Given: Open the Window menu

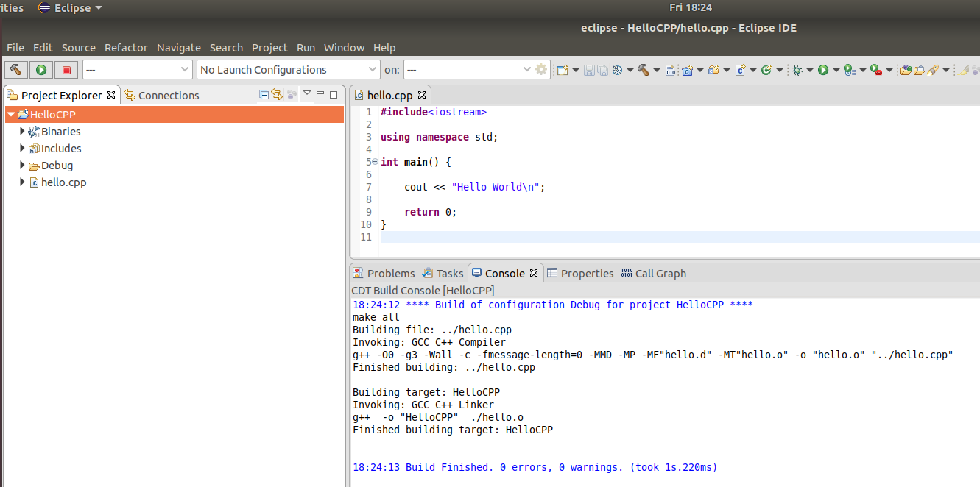Looking at the screenshot, I should [344, 47].
